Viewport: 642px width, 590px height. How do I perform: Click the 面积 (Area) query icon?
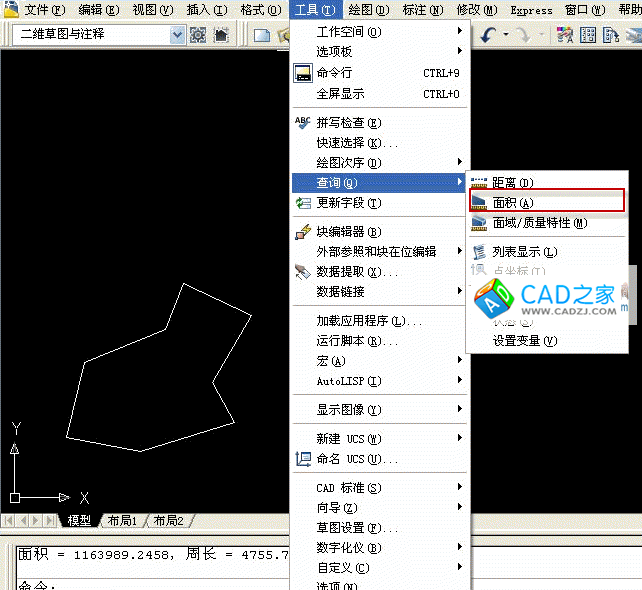(479, 202)
